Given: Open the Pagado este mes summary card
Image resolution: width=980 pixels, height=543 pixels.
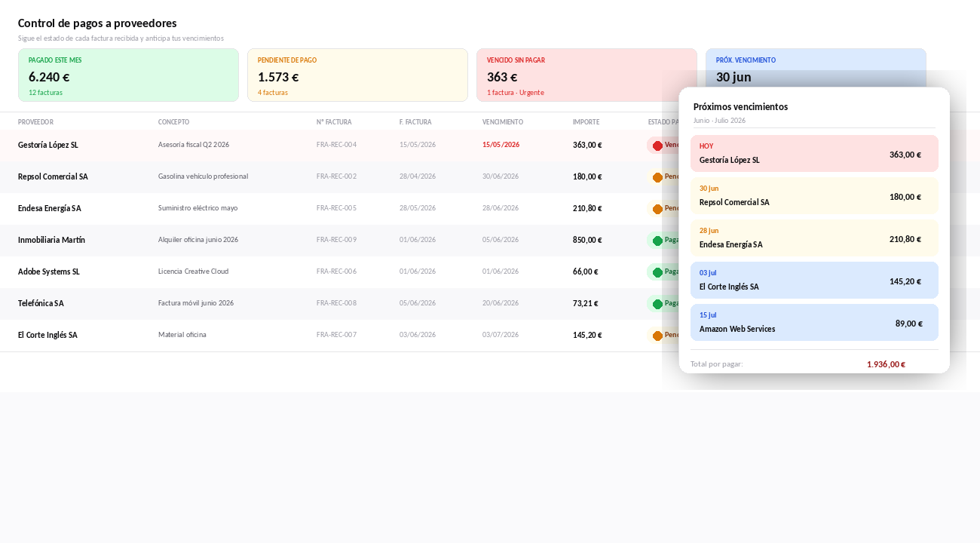Looking at the screenshot, I should coord(128,75).
